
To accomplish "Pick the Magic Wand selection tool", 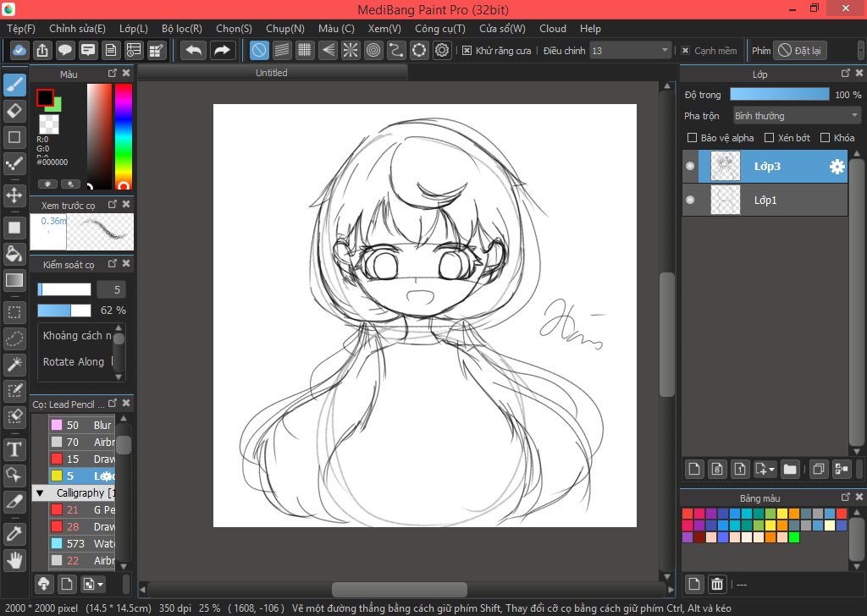I will tap(14, 365).
